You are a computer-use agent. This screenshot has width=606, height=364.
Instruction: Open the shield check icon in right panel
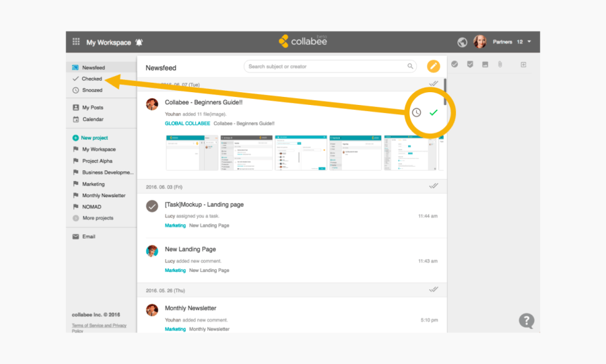point(470,65)
